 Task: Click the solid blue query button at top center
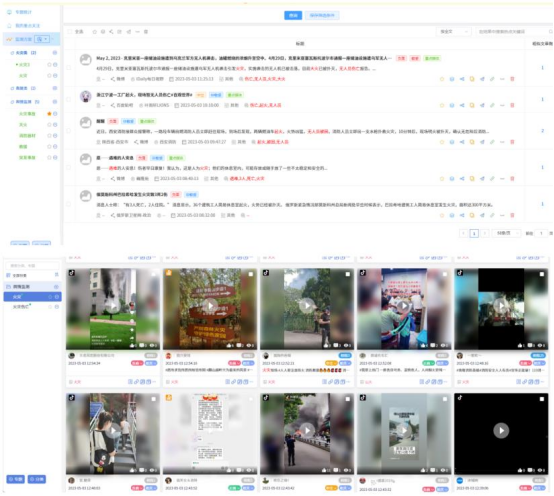293,15
